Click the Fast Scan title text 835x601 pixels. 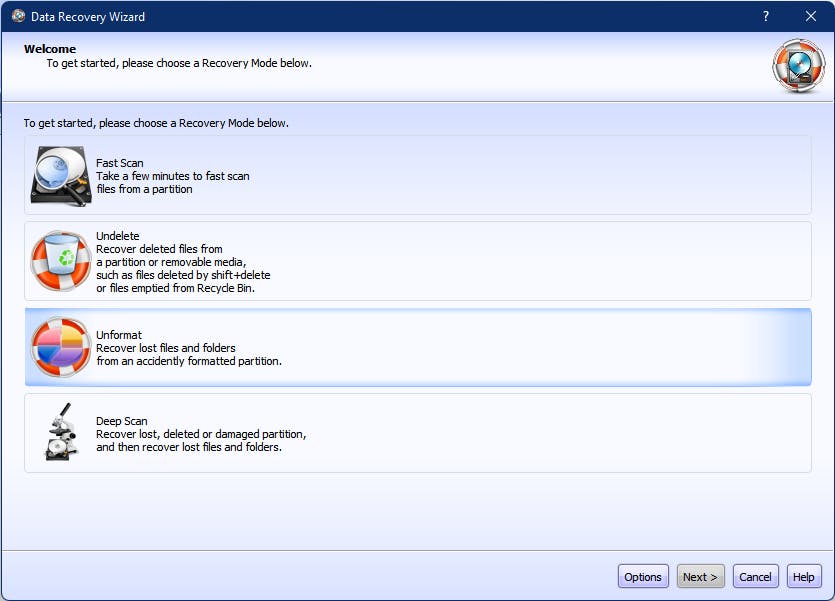click(x=120, y=163)
